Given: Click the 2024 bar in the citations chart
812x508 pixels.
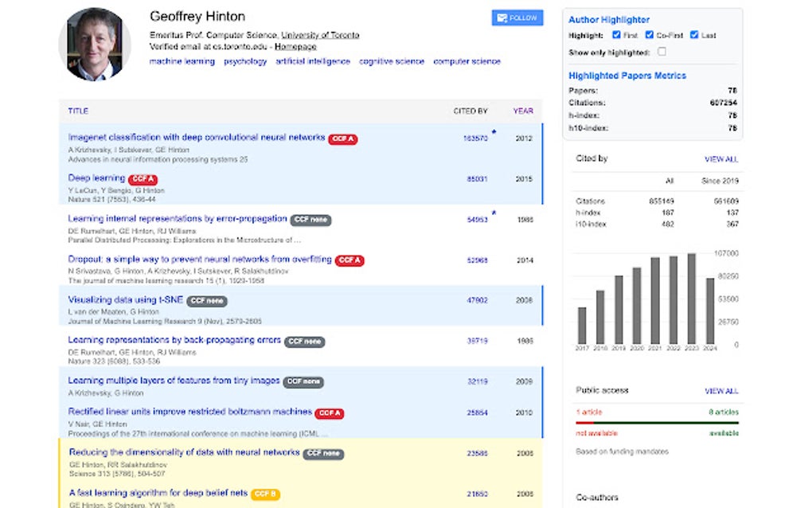Looking at the screenshot, I should [x=711, y=307].
